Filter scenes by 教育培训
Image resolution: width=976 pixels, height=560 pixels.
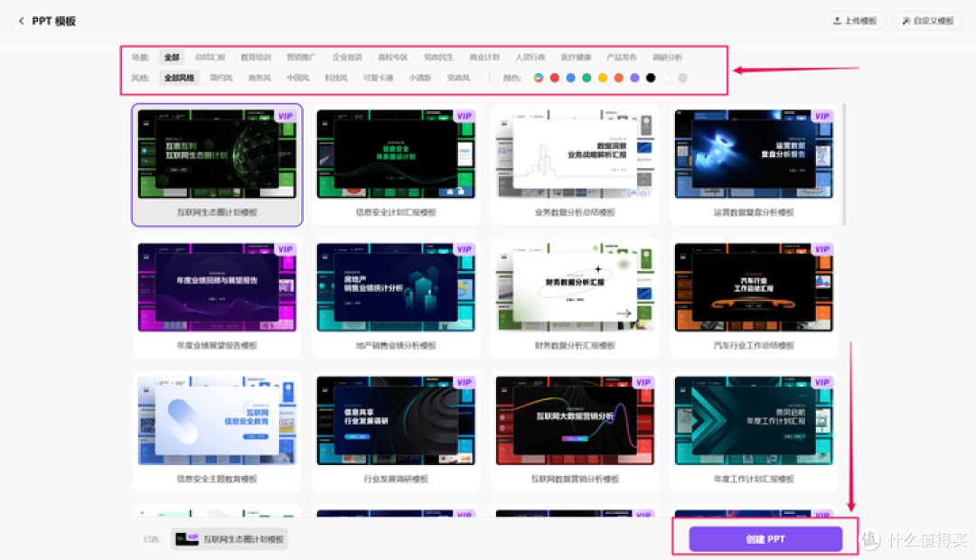tap(256, 57)
